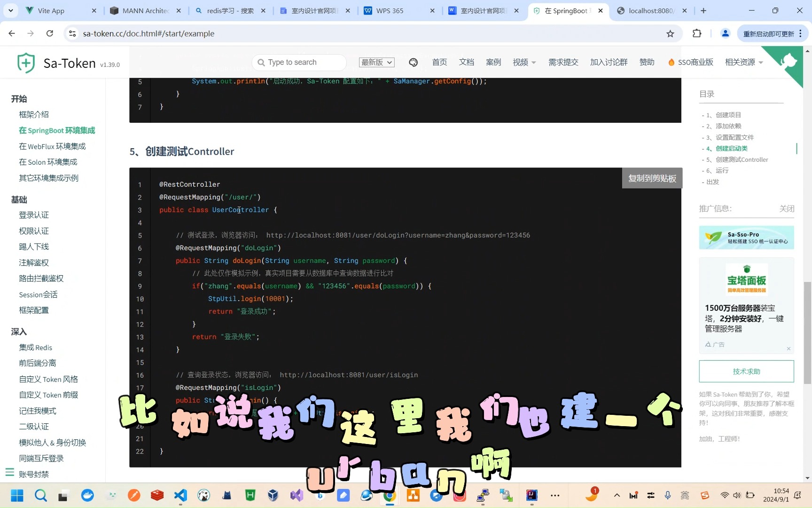
Task: Open the 赞助 nav item
Action: point(647,62)
